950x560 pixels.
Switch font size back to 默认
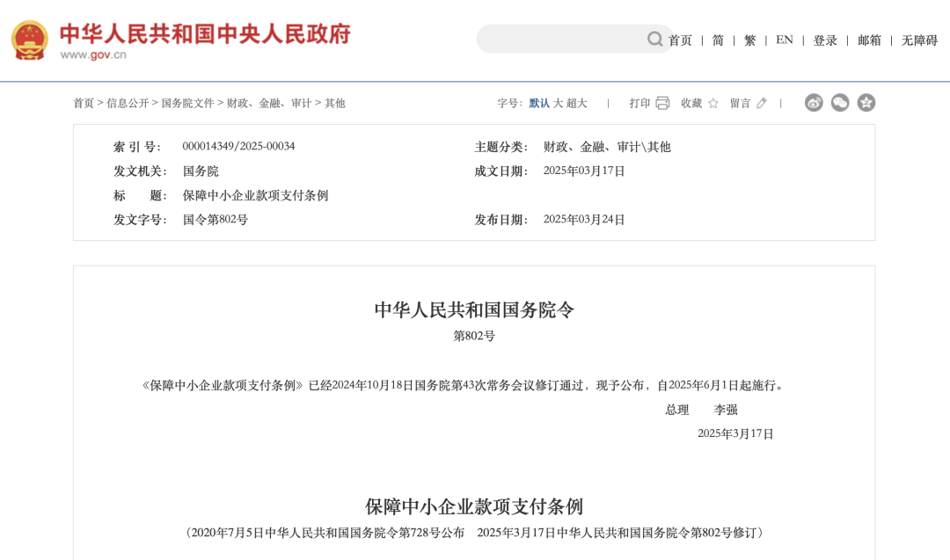[x=539, y=103]
